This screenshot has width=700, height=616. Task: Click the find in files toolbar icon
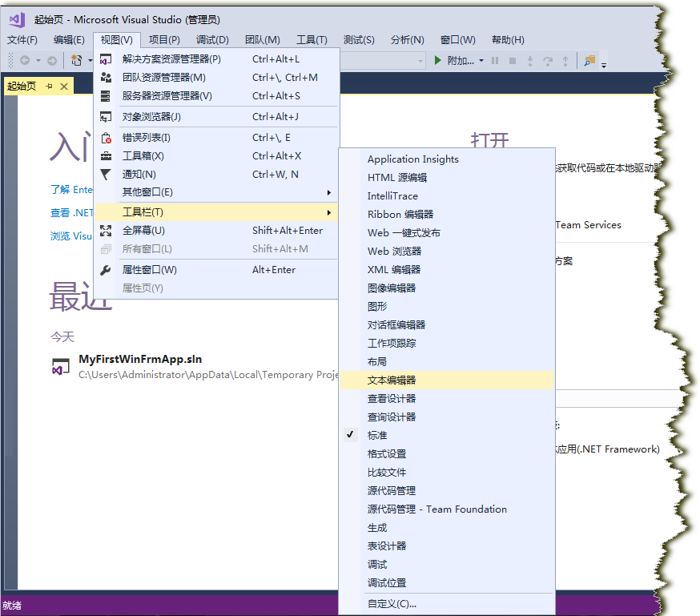tap(589, 60)
